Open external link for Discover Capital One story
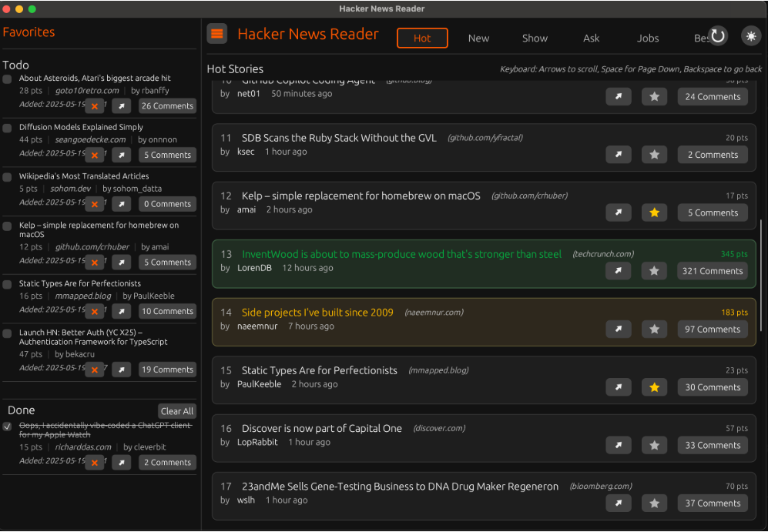Screen dimensions: 768x532 [619, 445]
